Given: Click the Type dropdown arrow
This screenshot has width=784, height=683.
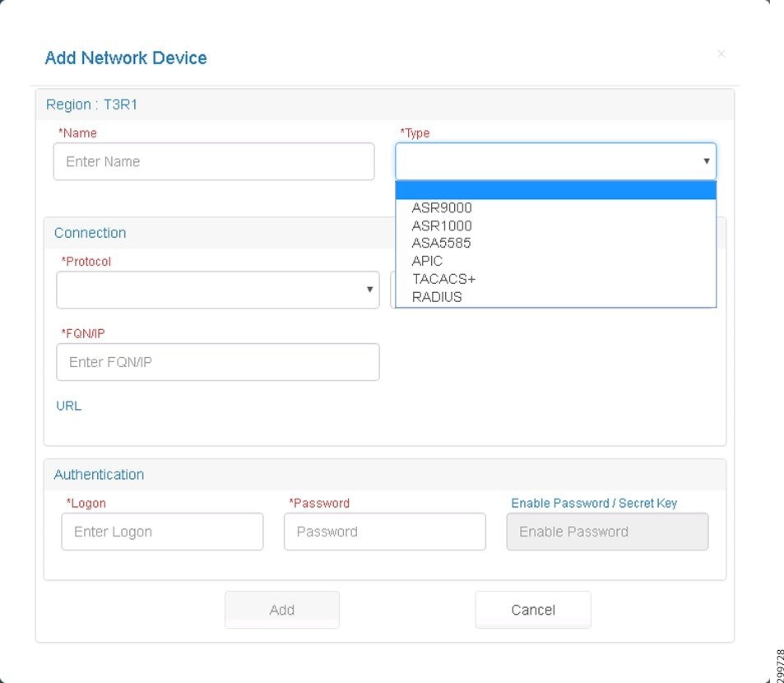Looking at the screenshot, I should coord(707,161).
